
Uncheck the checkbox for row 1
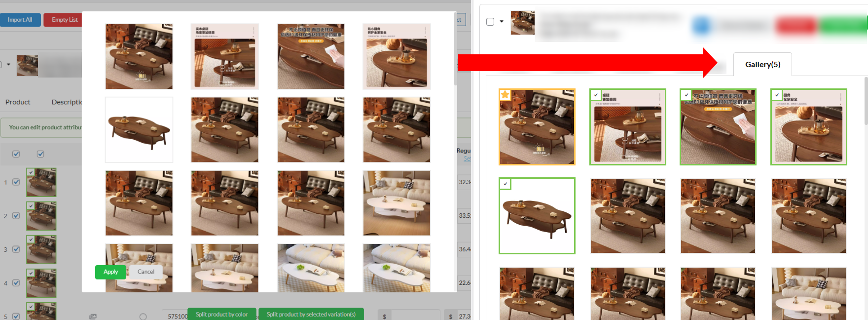click(16, 182)
